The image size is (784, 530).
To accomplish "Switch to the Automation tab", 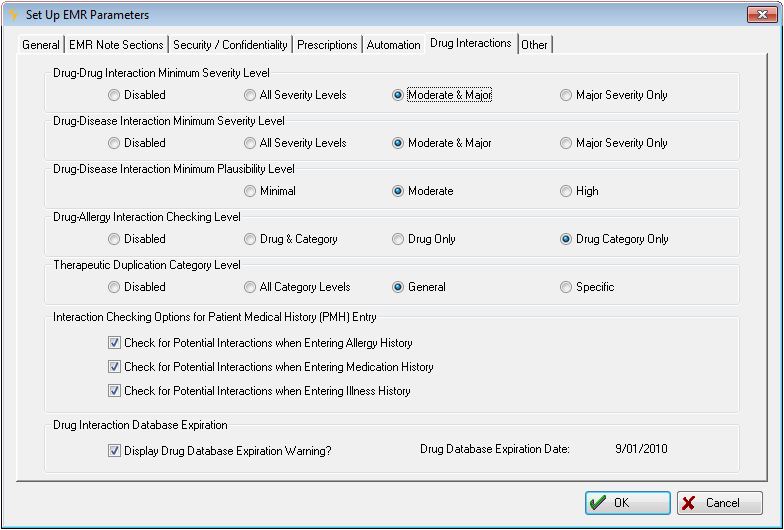I will coord(394,45).
